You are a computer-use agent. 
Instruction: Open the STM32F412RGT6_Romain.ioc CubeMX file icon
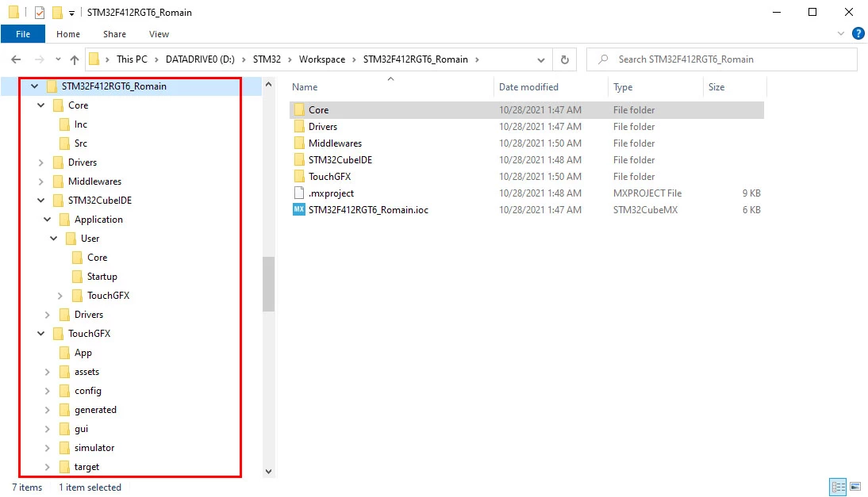(x=299, y=209)
